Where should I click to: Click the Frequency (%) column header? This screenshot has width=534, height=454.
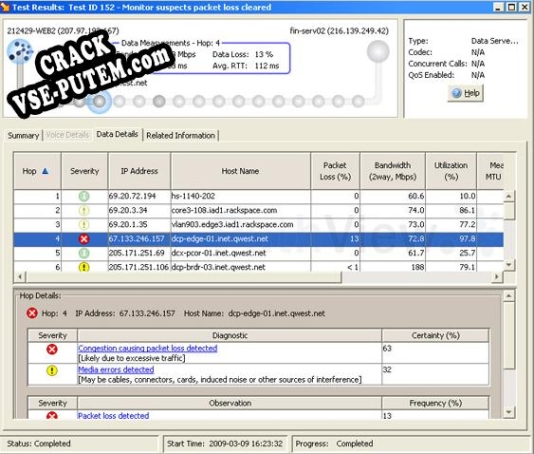pos(435,403)
